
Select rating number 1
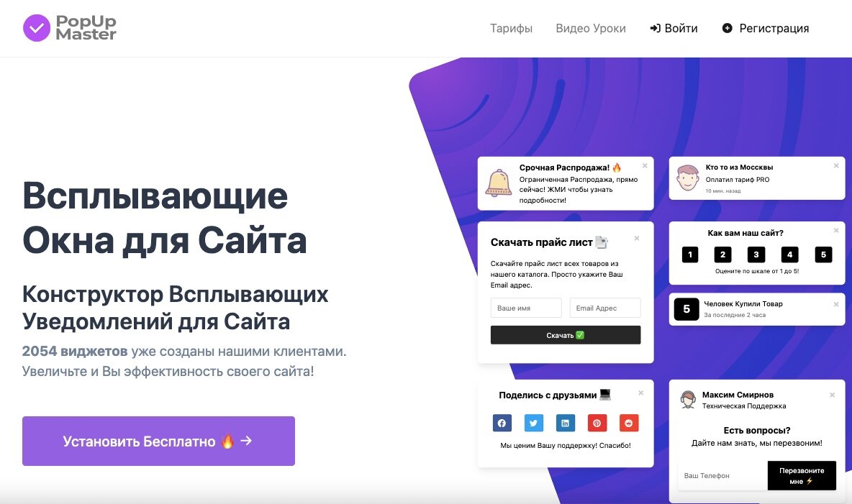click(x=690, y=255)
